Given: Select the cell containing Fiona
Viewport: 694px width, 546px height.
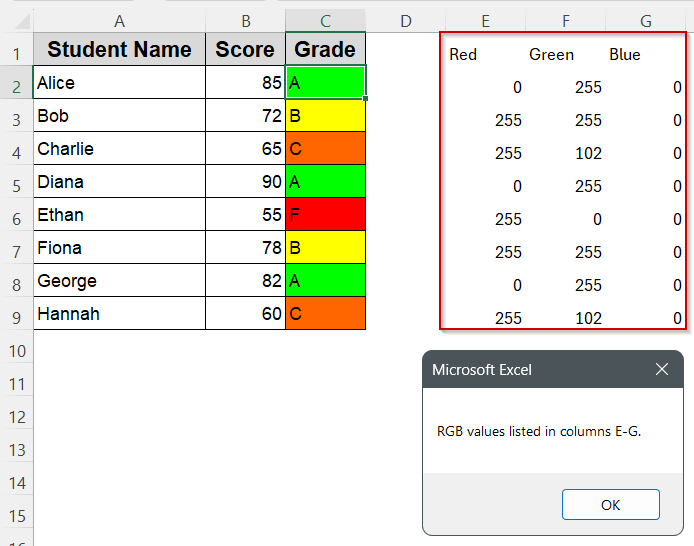Looking at the screenshot, I should click(x=120, y=247).
